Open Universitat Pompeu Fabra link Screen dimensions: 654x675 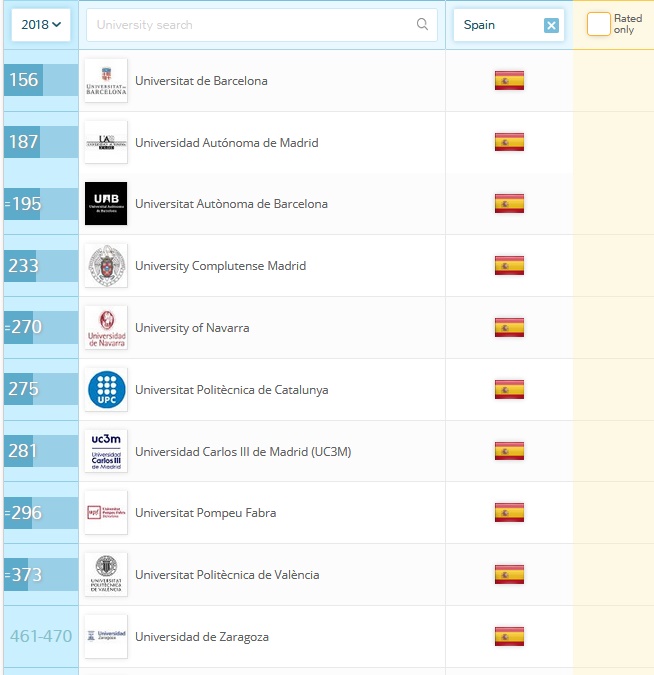205,513
